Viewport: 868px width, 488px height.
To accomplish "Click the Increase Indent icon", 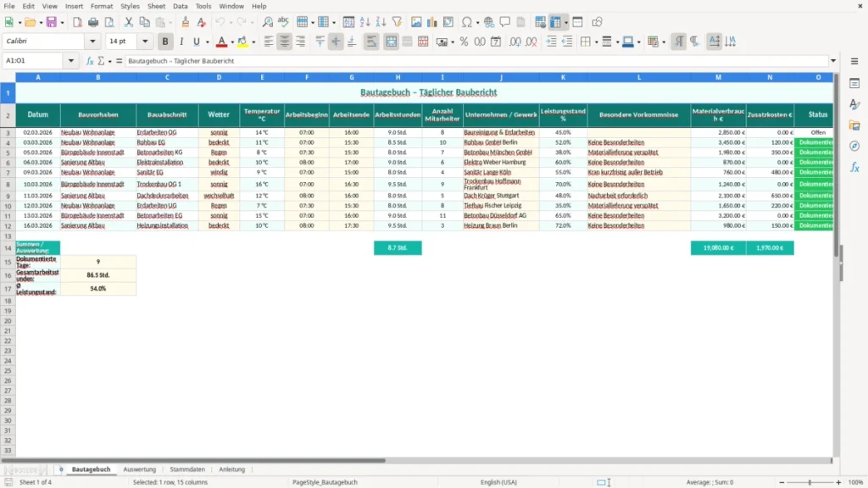I will 551,42.
